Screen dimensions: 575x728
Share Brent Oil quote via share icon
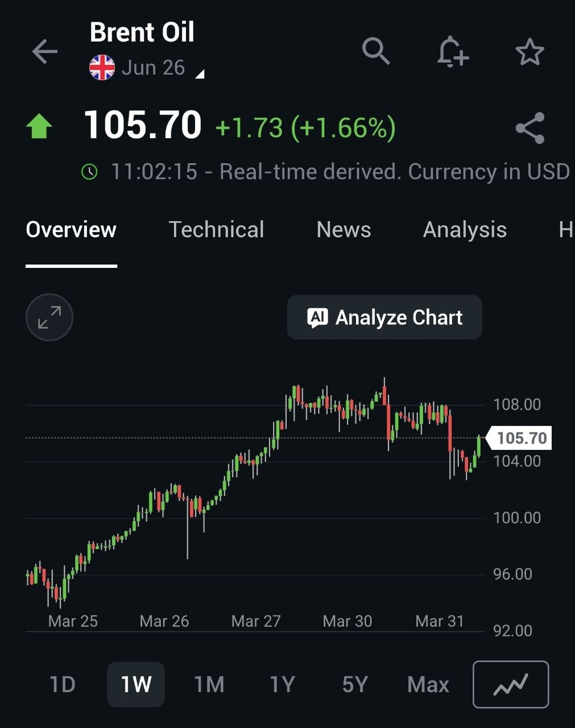[x=530, y=128]
